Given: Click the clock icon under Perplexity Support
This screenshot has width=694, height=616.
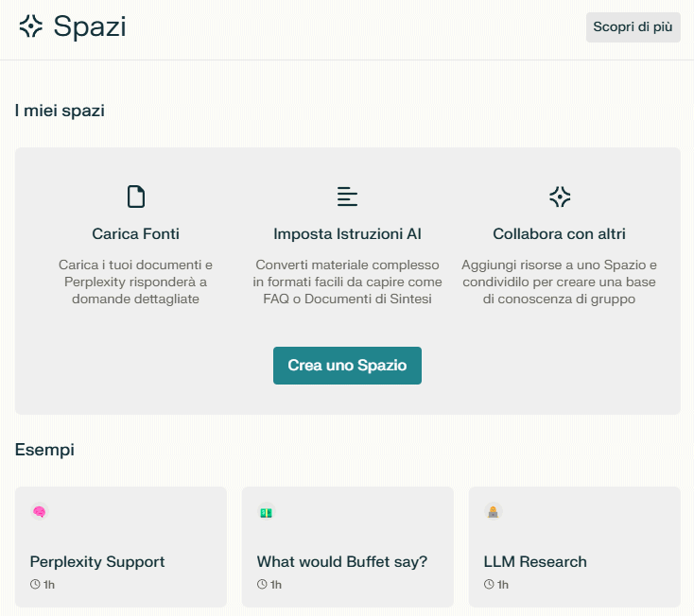Looking at the screenshot, I should point(35,585).
